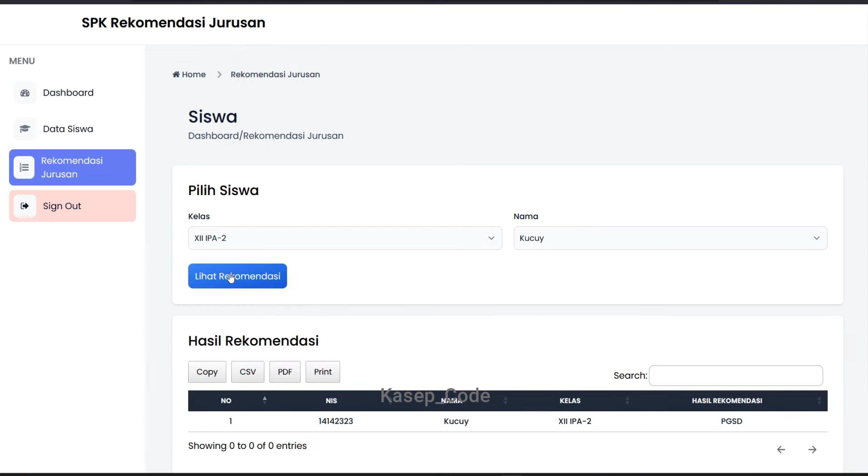Open the Nama dropdown showing Kucuy

point(670,238)
